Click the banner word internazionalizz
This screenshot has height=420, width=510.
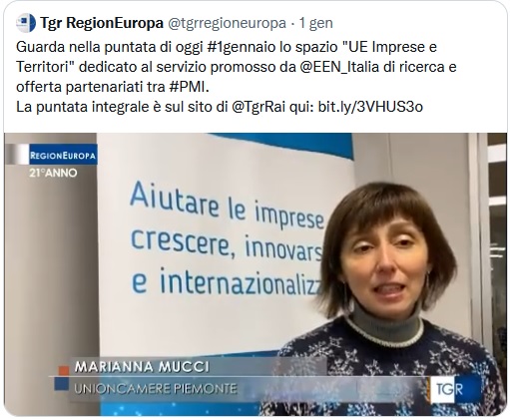(x=241, y=282)
